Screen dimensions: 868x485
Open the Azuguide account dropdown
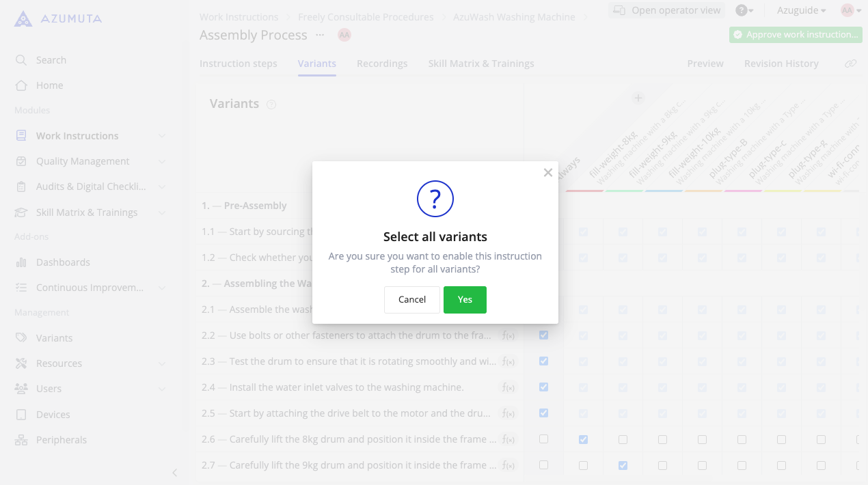coord(801,10)
